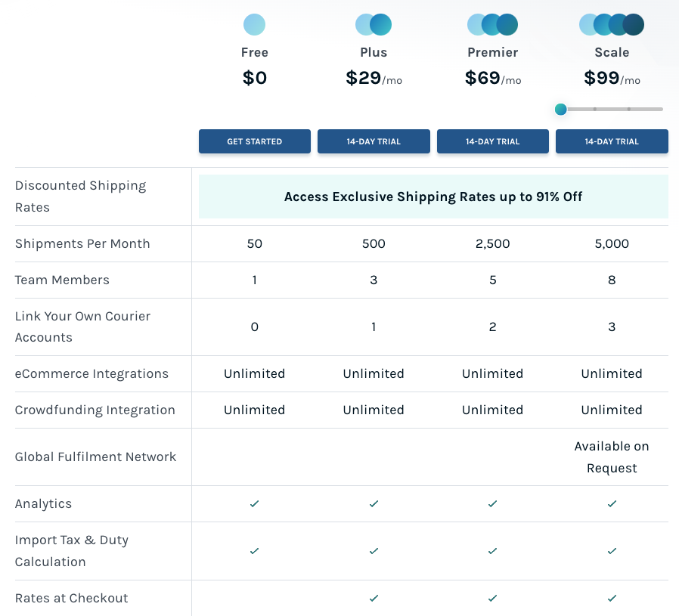
Task: Click the Scale plan four-circle icon
Action: pyautogui.click(x=612, y=25)
